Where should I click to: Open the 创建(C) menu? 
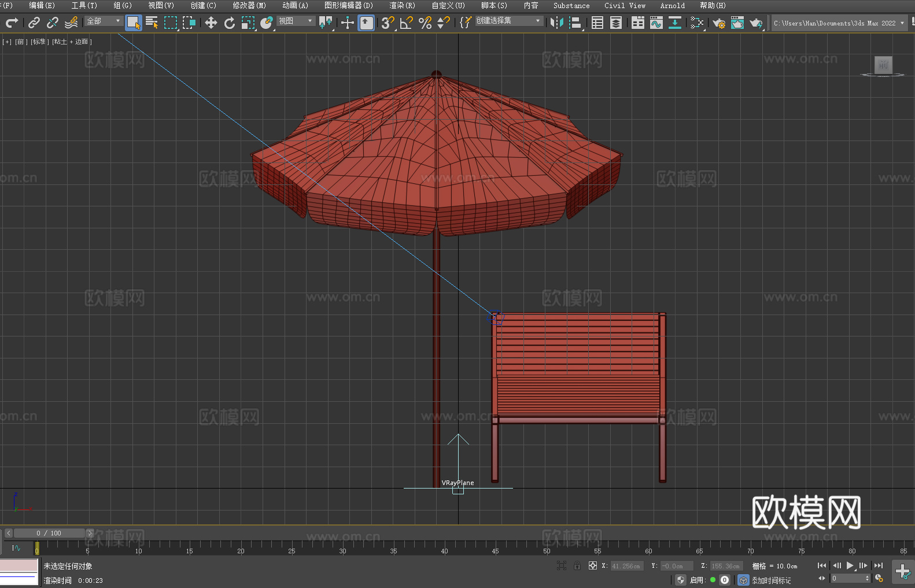[x=204, y=5]
